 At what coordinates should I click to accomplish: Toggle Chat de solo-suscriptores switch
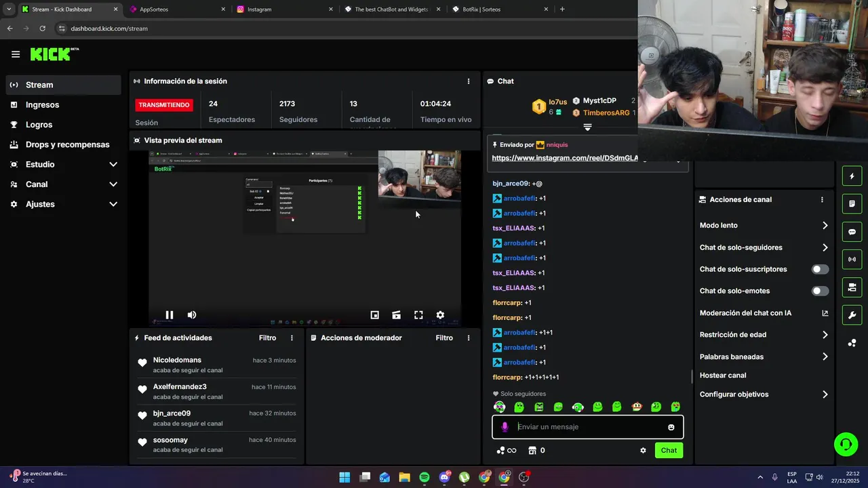(x=820, y=269)
